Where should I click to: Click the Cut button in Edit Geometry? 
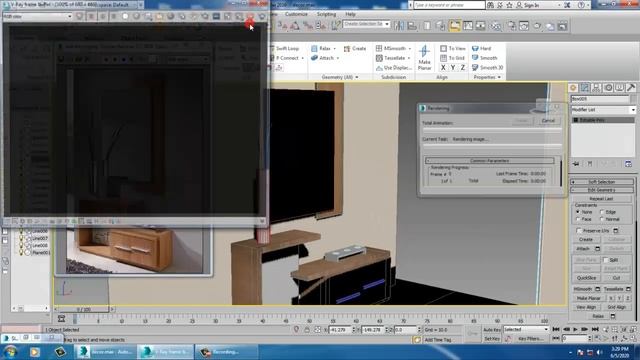point(616,278)
